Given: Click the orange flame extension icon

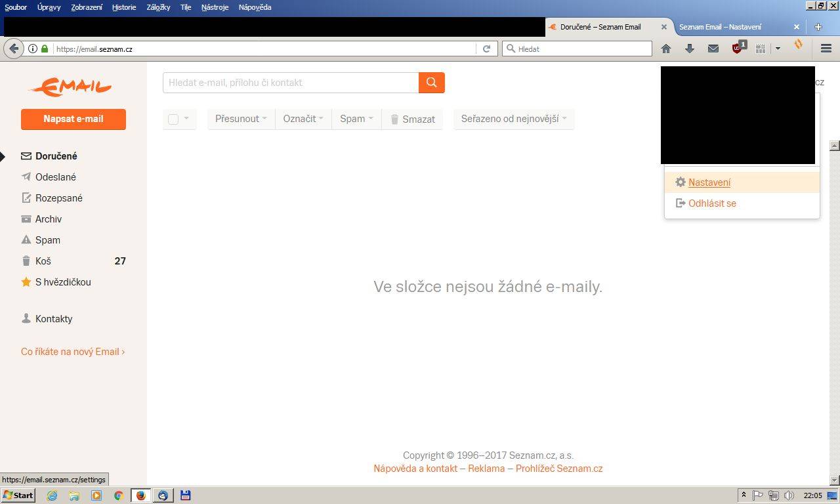Looking at the screenshot, I should [799, 45].
